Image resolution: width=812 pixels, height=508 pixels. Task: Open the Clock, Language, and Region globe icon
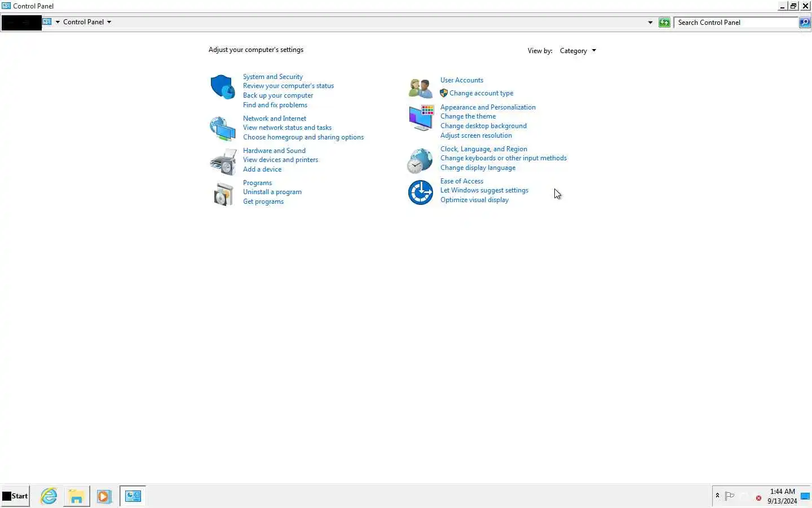(x=420, y=161)
